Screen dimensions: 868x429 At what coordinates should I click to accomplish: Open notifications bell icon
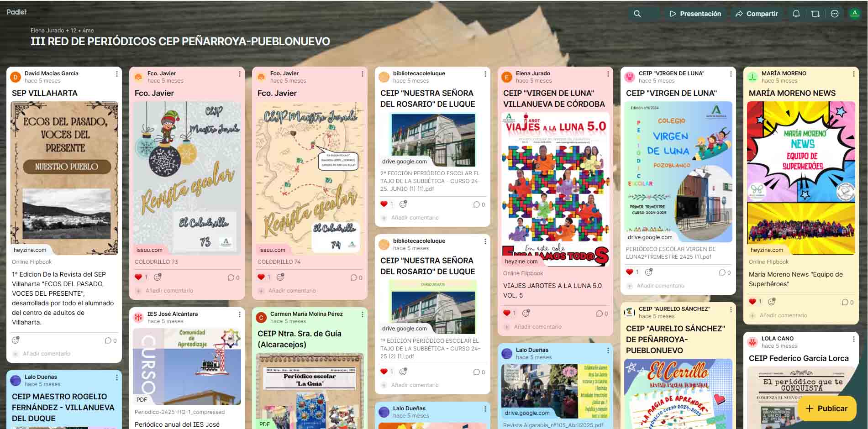[796, 14]
